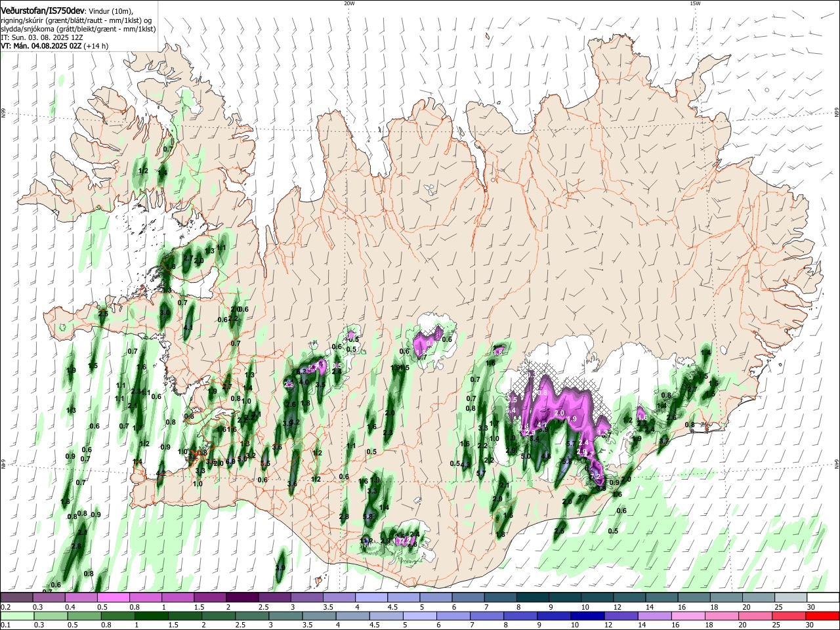
Task: Pick the snow legend swatch starting at 1
Action: pyautogui.click(x=178, y=597)
